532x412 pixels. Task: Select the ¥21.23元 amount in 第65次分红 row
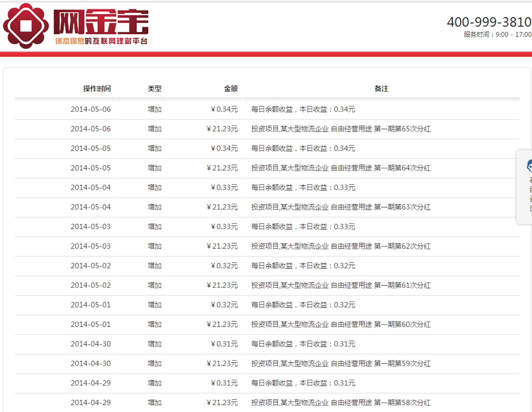coord(222,129)
